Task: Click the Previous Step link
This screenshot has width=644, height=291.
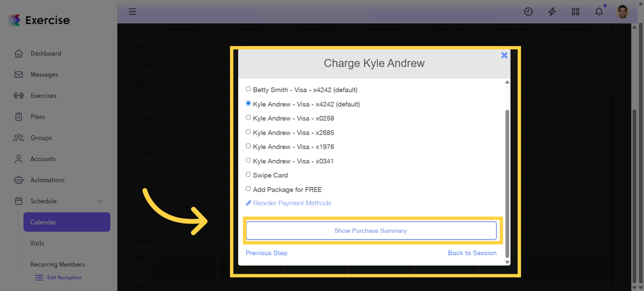Action: 266,253
